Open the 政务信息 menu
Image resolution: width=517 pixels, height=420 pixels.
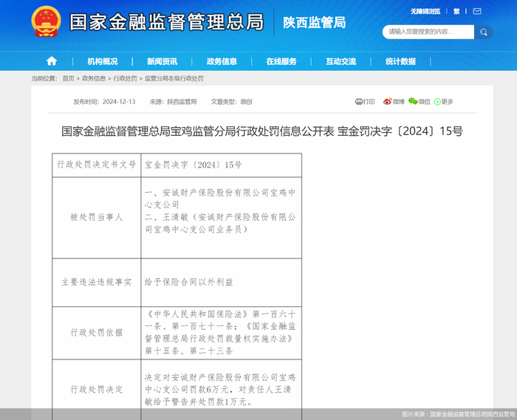click(222, 61)
